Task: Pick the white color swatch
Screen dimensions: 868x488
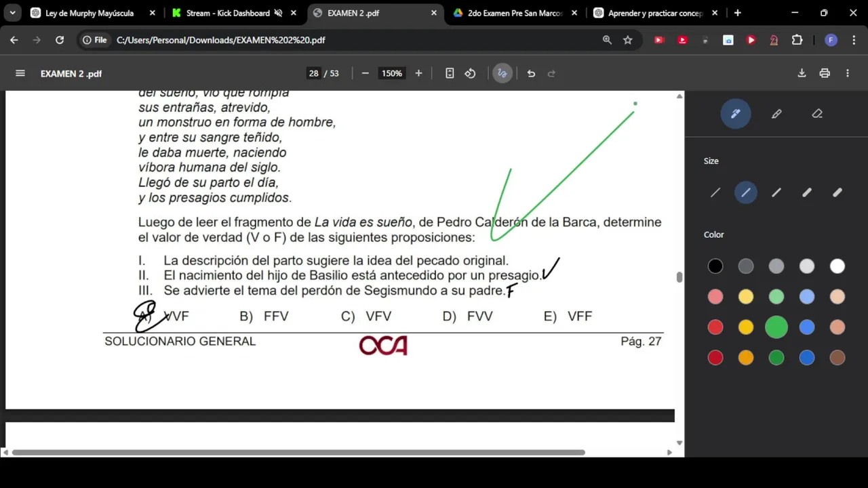Action: pos(837,266)
